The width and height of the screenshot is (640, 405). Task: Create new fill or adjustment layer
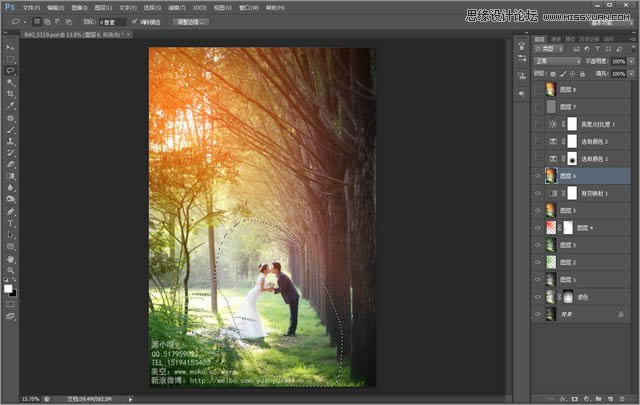point(587,398)
